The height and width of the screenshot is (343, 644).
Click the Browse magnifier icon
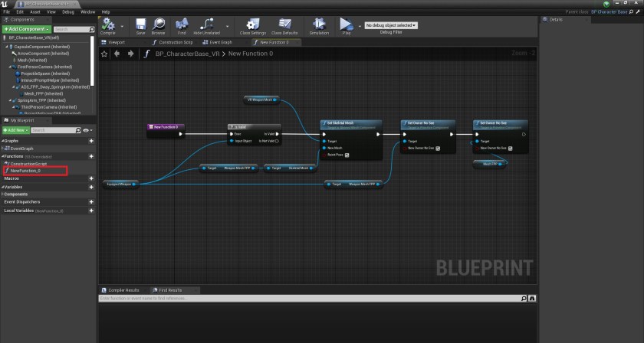click(158, 25)
